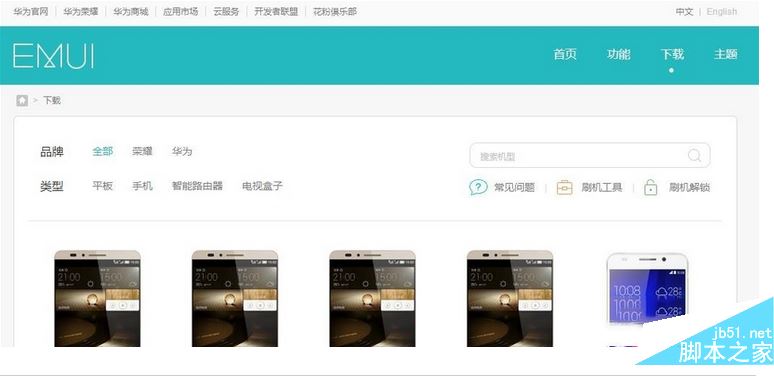Open the 下载 nav item
774x377 pixels.
pos(672,54)
